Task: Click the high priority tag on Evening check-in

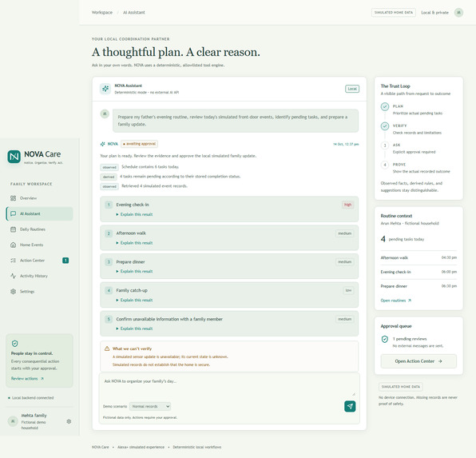Action: point(347,205)
